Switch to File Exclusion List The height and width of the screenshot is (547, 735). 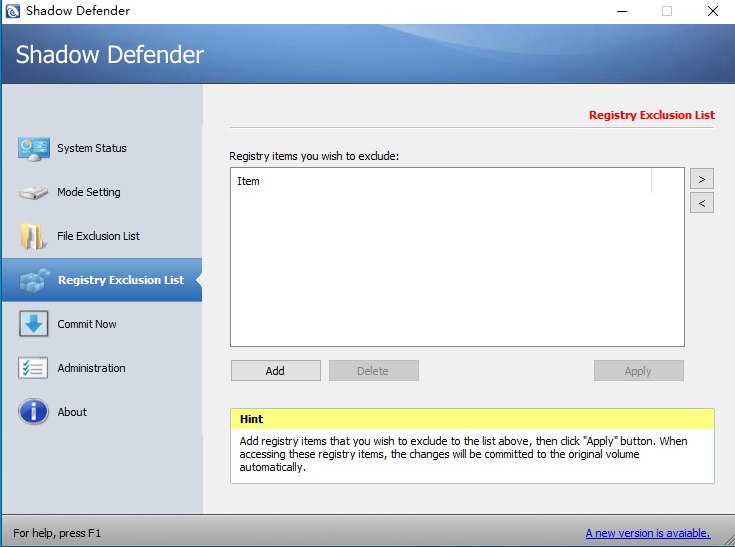coord(102,236)
